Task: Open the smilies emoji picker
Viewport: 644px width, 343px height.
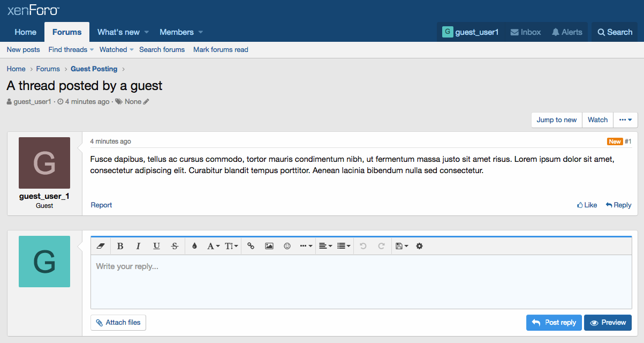Action: 287,246
